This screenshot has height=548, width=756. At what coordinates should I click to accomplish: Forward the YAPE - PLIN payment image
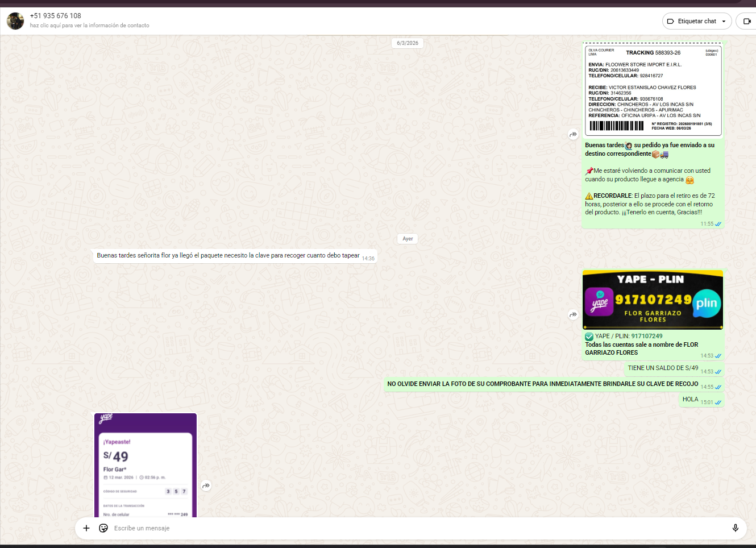573,314
